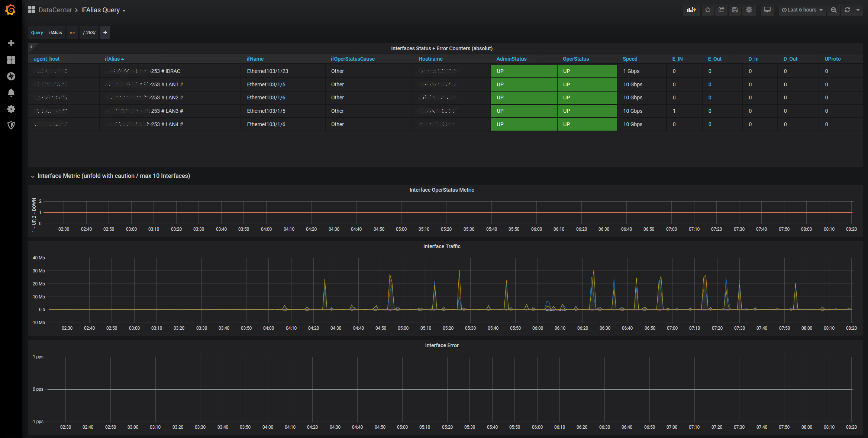This screenshot has width=868, height=438.
Task: Collapse the Interface Metric row
Action: pyautogui.click(x=33, y=176)
